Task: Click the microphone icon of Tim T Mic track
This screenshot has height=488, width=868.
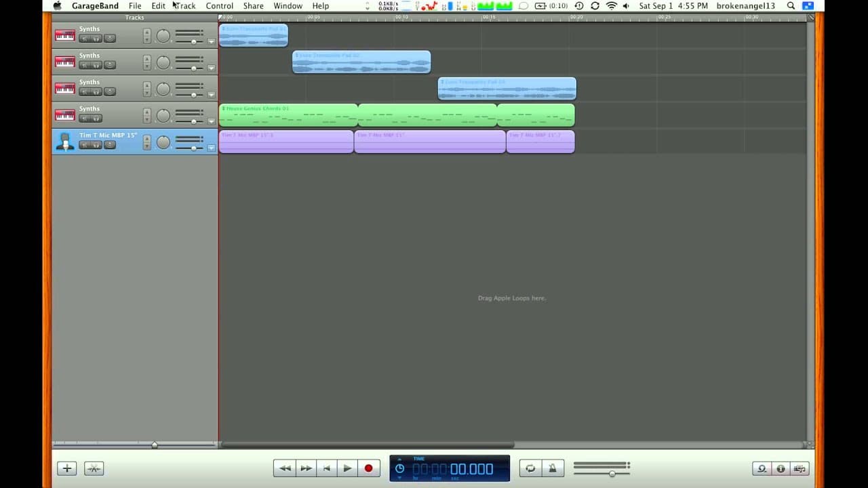Action: click(x=65, y=141)
